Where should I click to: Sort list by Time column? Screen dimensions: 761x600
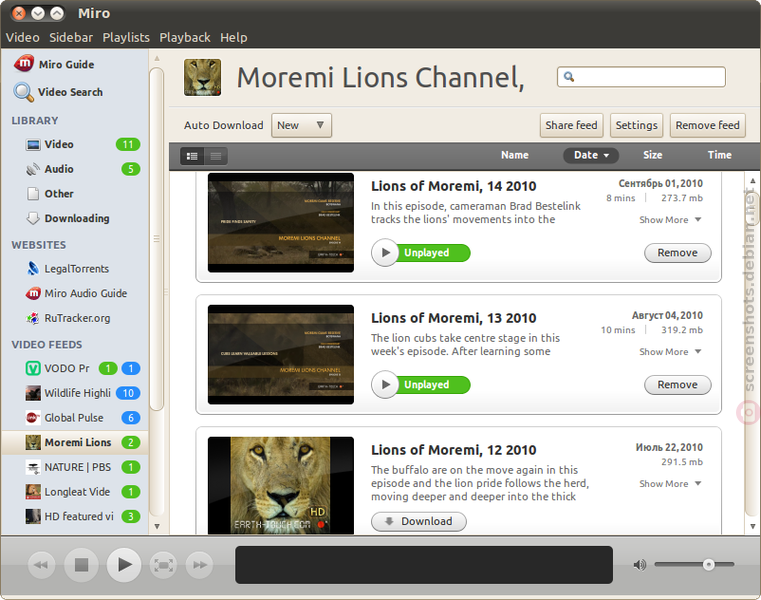coord(719,155)
